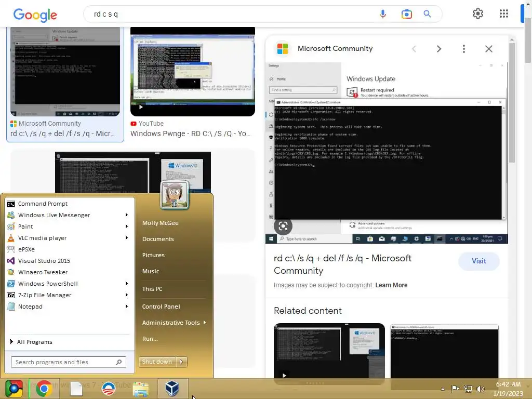Open Google settings gear
The image size is (532, 399).
[478, 14]
